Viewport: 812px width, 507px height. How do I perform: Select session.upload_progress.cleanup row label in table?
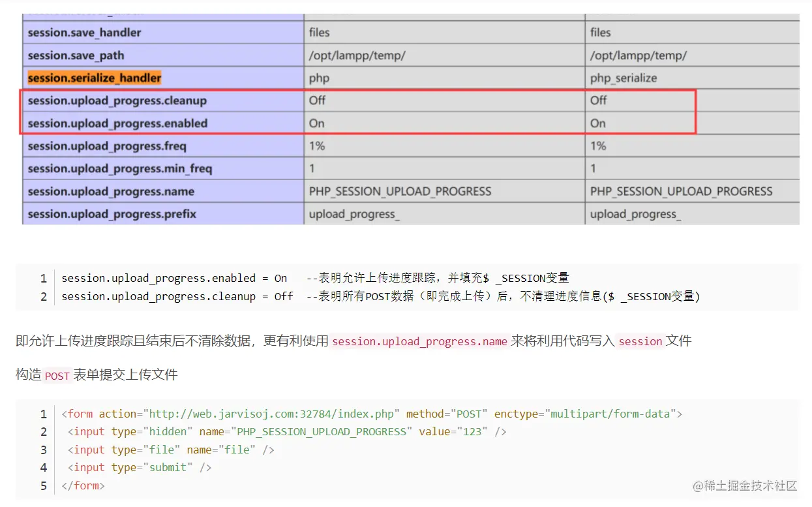(117, 100)
